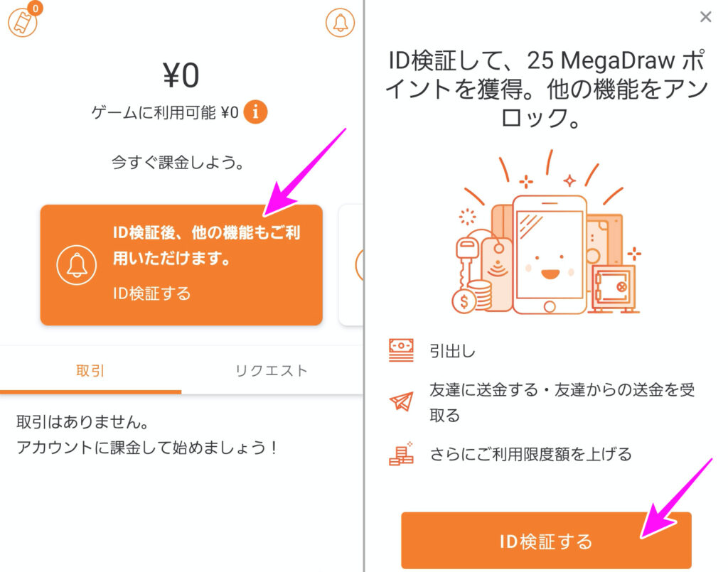Tap the ¥0 balance amount

[x=181, y=75]
